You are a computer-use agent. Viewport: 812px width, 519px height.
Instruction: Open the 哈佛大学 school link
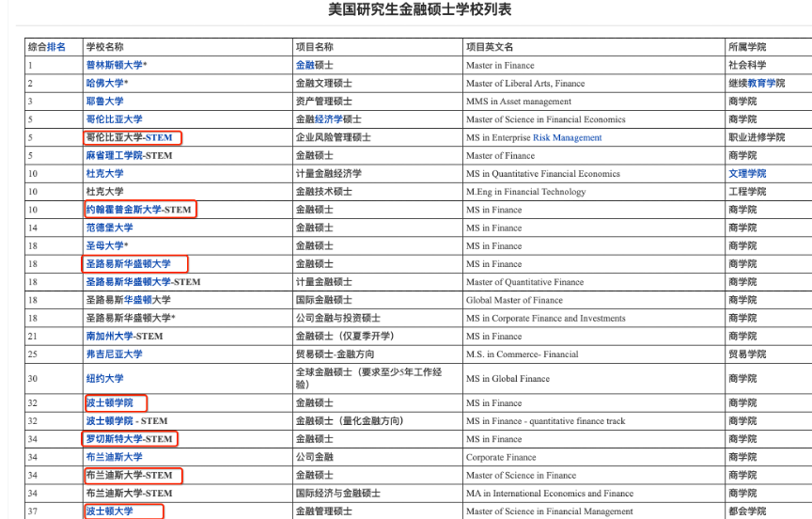pos(105,84)
